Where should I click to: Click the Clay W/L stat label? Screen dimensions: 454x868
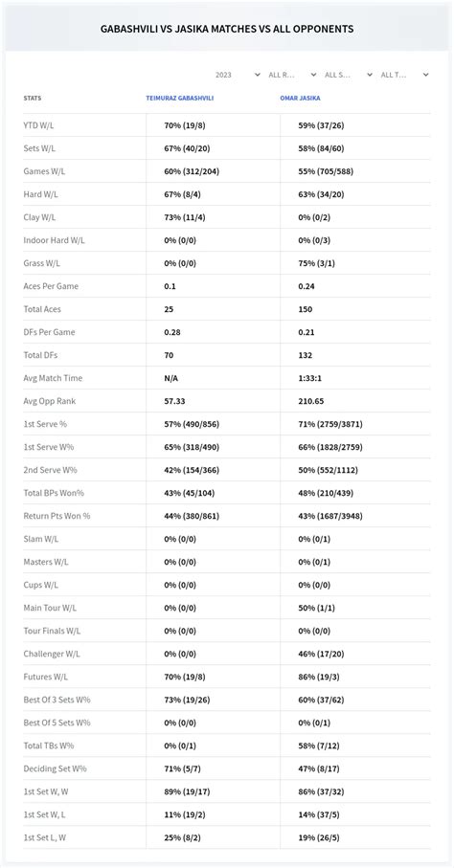click(x=39, y=217)
